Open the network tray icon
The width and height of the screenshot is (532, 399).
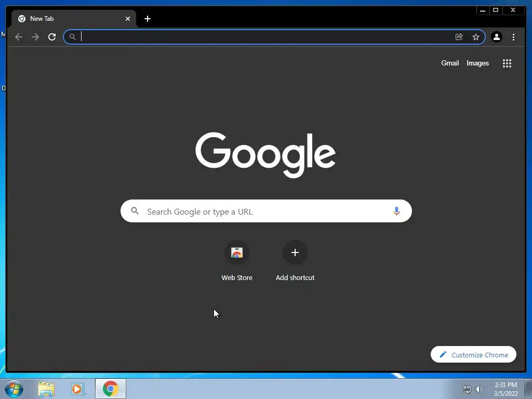point(467,389)
